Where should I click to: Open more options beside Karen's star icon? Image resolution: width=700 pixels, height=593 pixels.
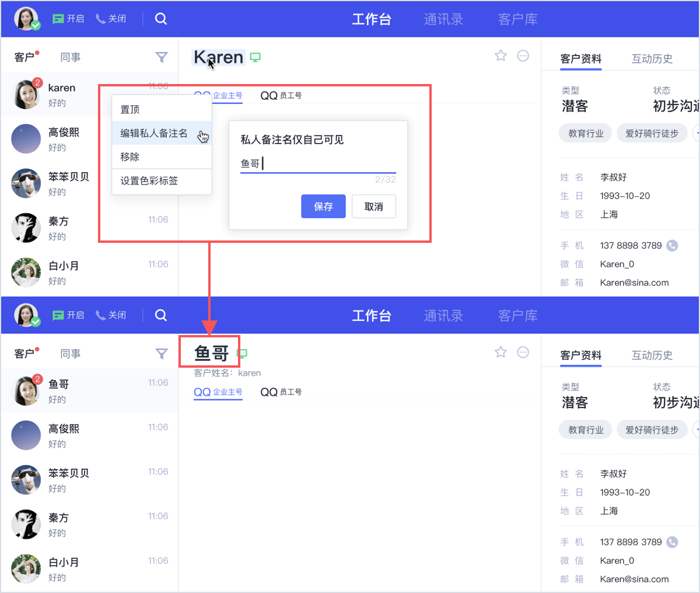tap(523, 55)
